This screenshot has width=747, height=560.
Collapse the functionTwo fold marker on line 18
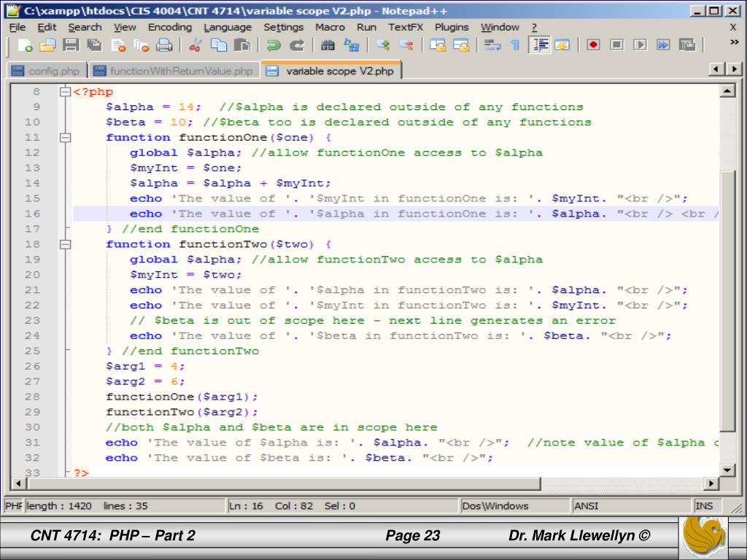coord(66,244)
